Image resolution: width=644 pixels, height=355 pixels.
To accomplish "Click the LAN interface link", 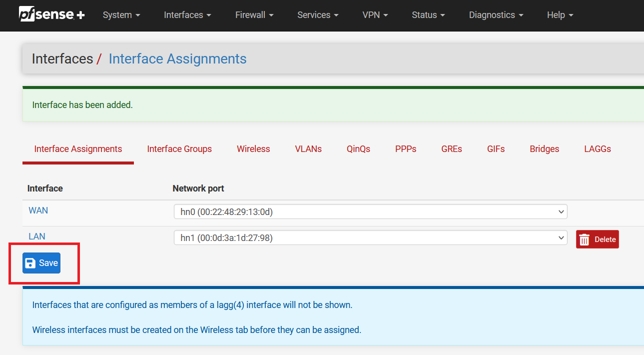I will pyautogui.click(x=37, y=236).
